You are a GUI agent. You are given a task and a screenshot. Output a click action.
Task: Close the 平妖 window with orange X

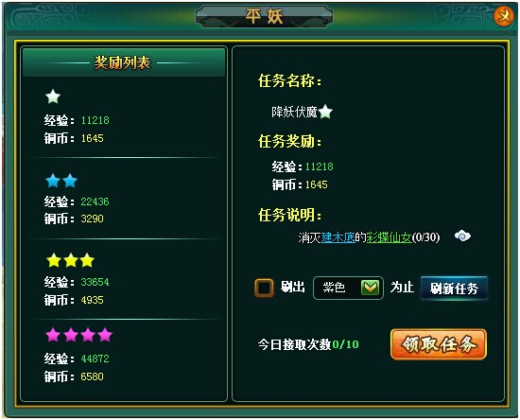tap(504, 16)
